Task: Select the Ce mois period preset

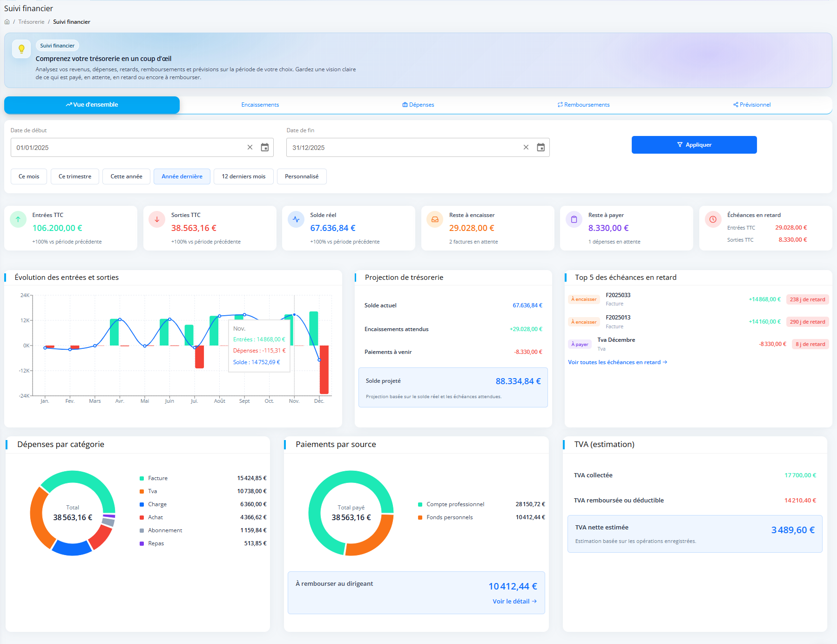Action: [x=29, y=176]
